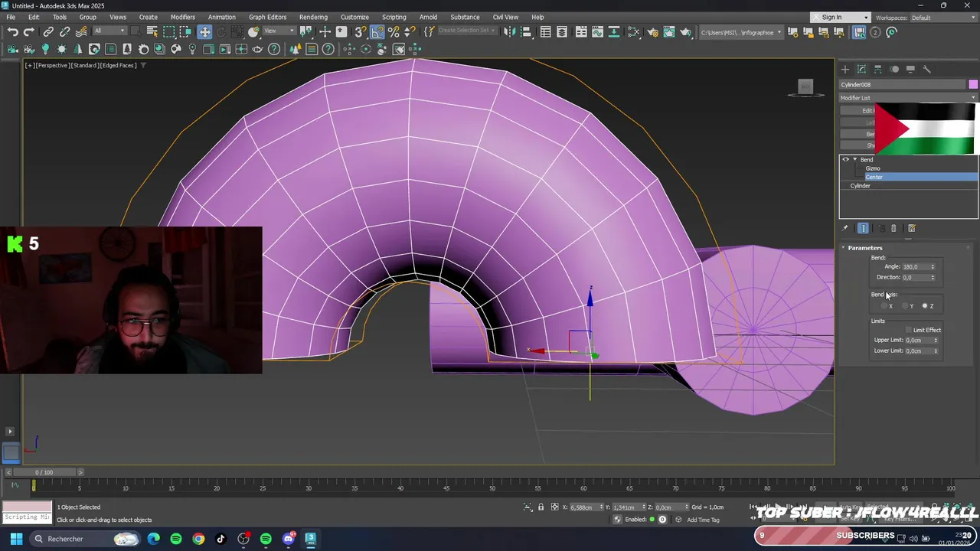Open the Utilities wrench panel icon

926,69
